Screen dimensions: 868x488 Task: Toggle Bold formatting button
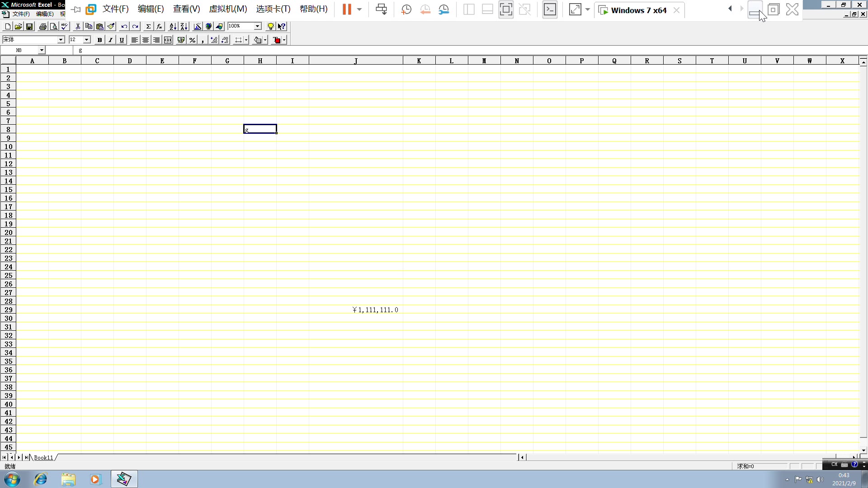(99, 40)
